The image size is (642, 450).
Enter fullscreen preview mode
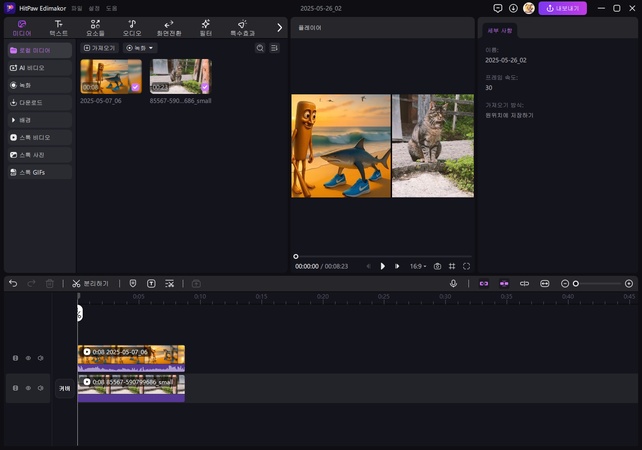[466, 267]
